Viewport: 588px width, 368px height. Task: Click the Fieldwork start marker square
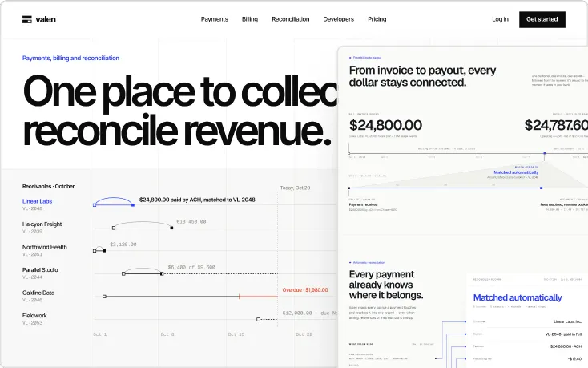259,319
